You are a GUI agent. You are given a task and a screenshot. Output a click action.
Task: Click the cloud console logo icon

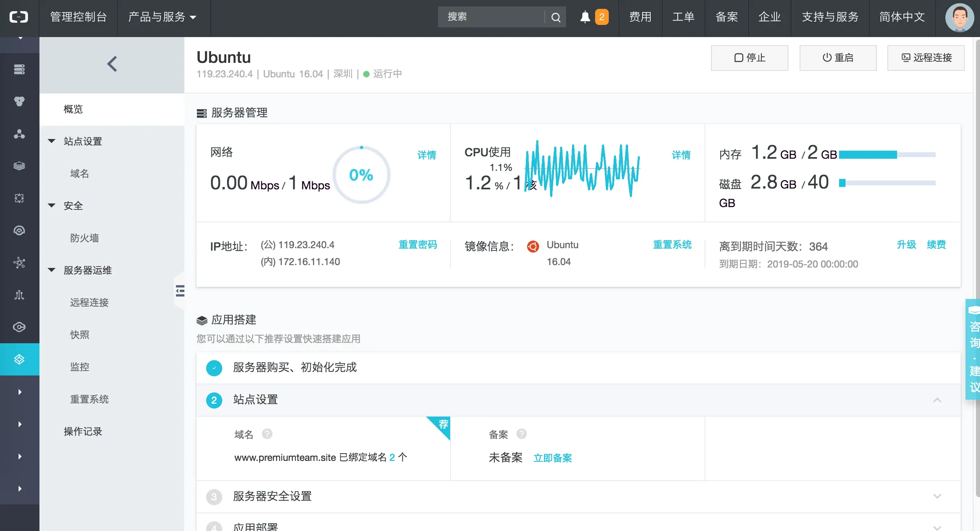click(x=19, y=17)
